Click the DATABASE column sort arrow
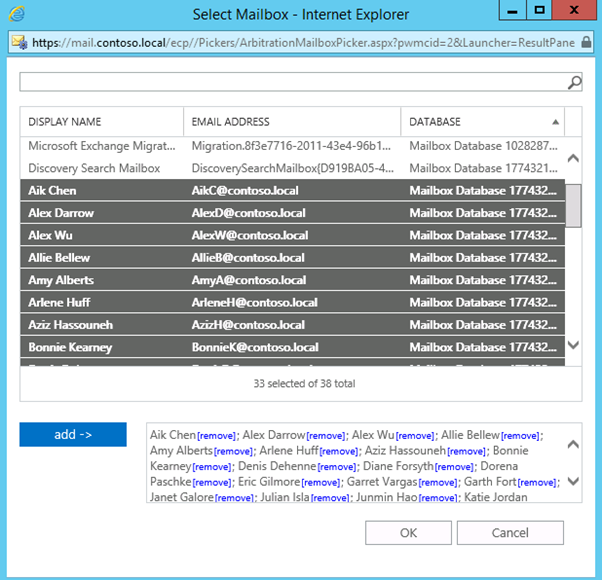The height and width of the screenshot is (580, 602). pyautogui.click(x=555, y=122)
